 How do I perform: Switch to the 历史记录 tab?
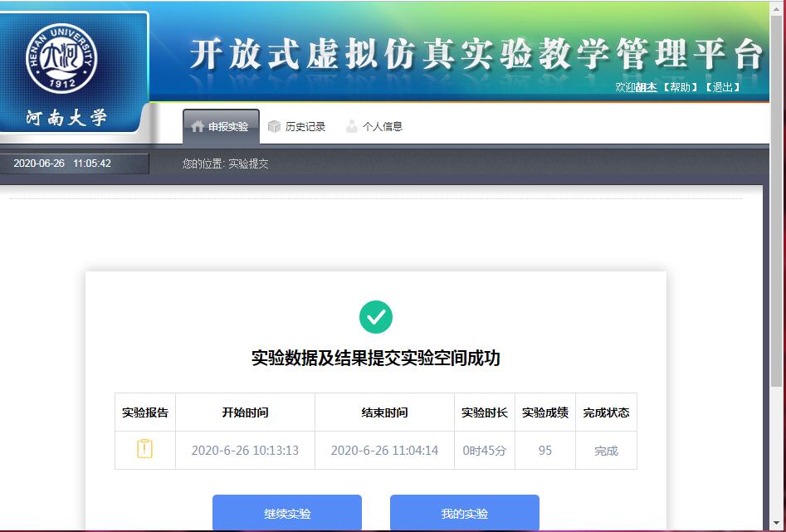pos(305,127)
